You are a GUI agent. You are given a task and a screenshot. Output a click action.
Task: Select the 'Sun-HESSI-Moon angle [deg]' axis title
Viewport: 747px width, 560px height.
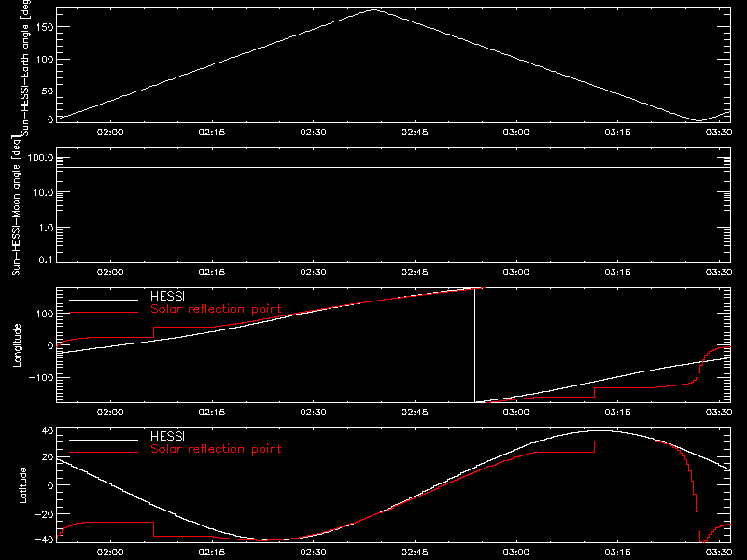(16, 205)
